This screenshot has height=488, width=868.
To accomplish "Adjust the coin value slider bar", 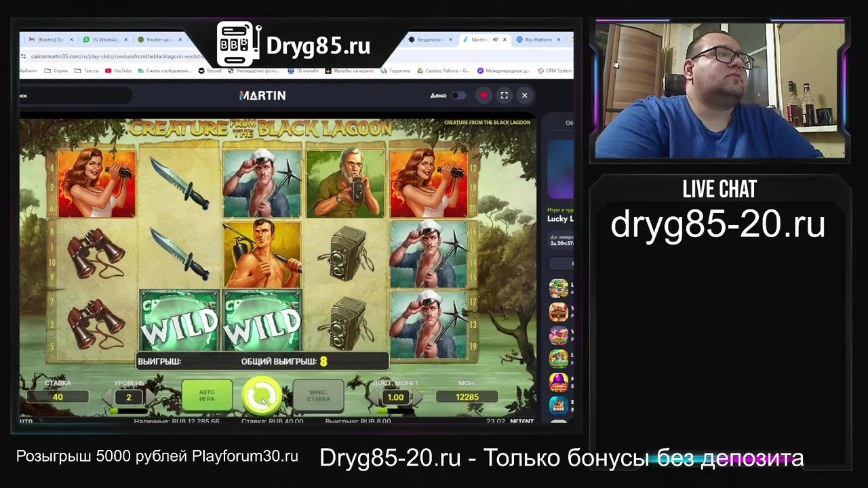I will [x=395, y=411].
